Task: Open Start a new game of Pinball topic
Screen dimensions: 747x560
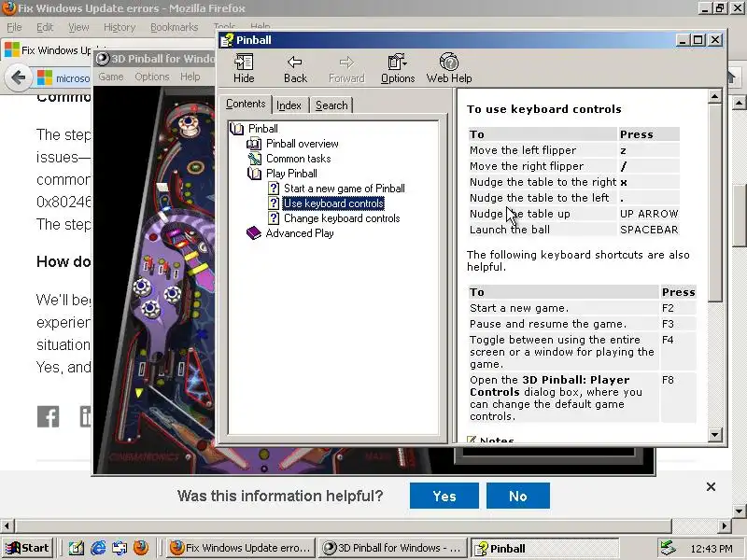Action: pos(344,189)
